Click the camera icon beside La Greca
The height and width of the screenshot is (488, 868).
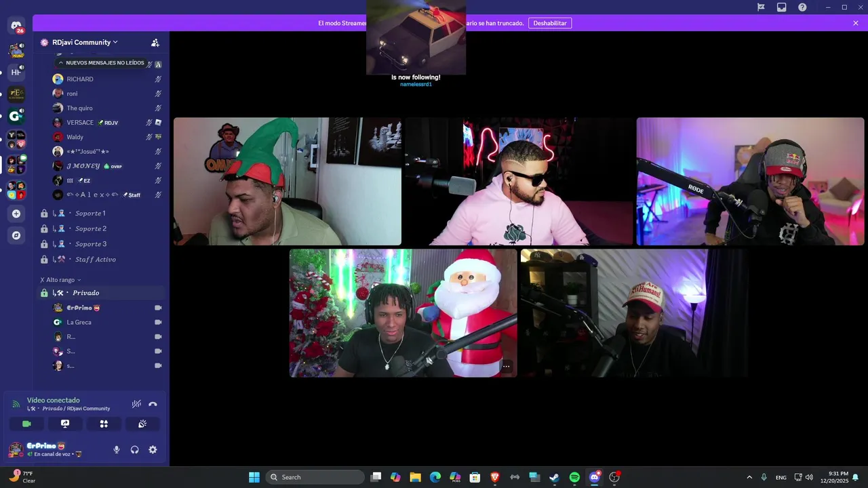(x=158, y=323)
